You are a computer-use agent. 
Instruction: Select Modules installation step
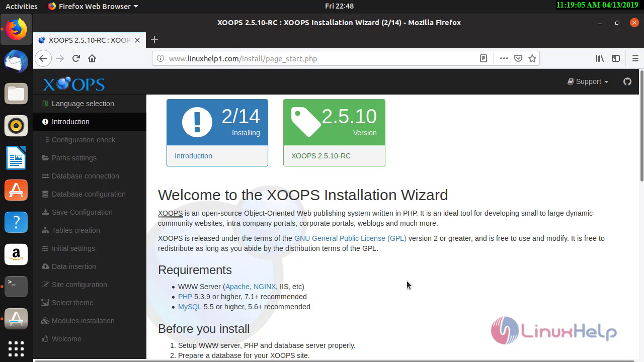point(90,321)
